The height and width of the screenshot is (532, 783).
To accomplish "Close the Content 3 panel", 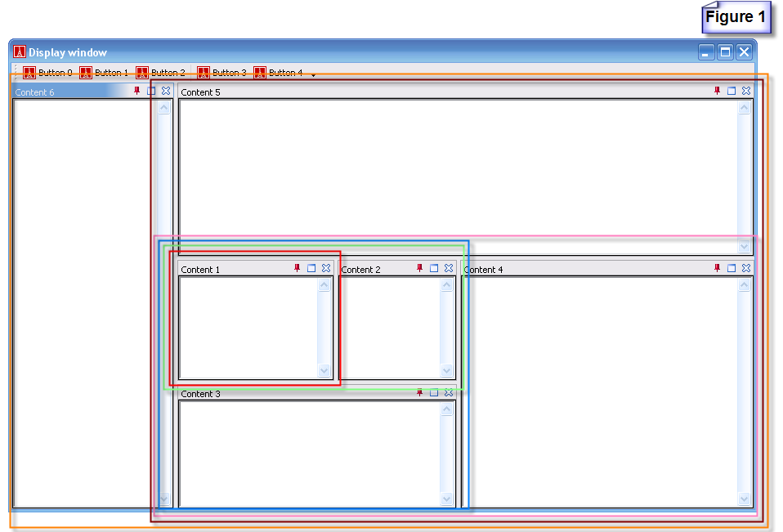I will 449,392.
